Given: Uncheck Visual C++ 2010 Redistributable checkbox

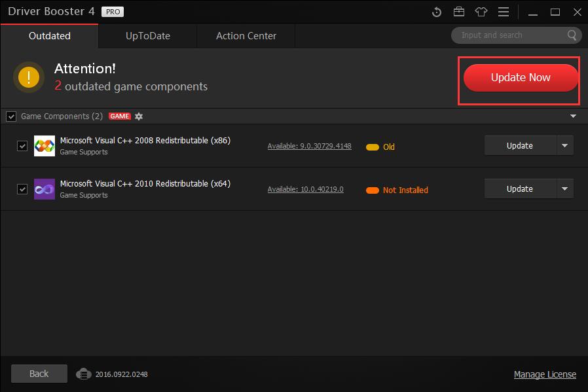Looking at the screenshot, I should 22,189.
